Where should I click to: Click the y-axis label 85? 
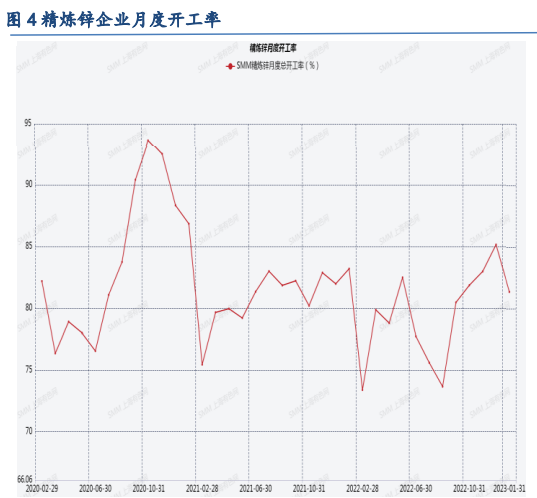pyautogui.click(x=28, y=246)
